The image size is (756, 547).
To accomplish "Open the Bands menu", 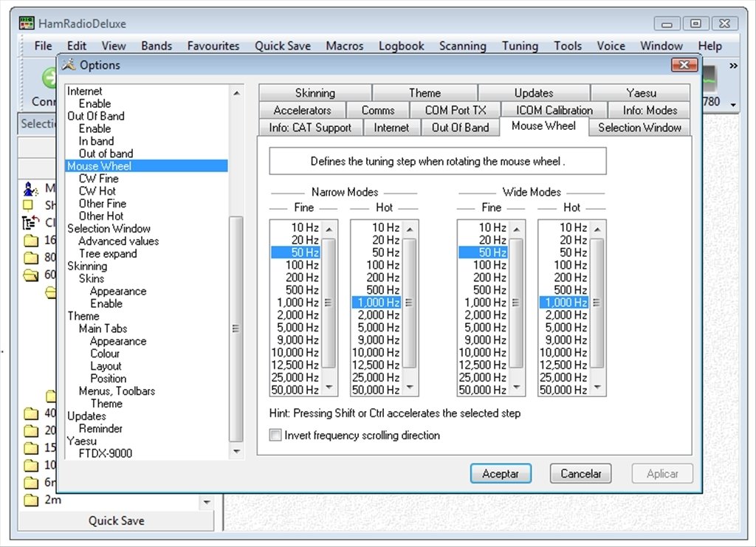I will tap(157, 46).
